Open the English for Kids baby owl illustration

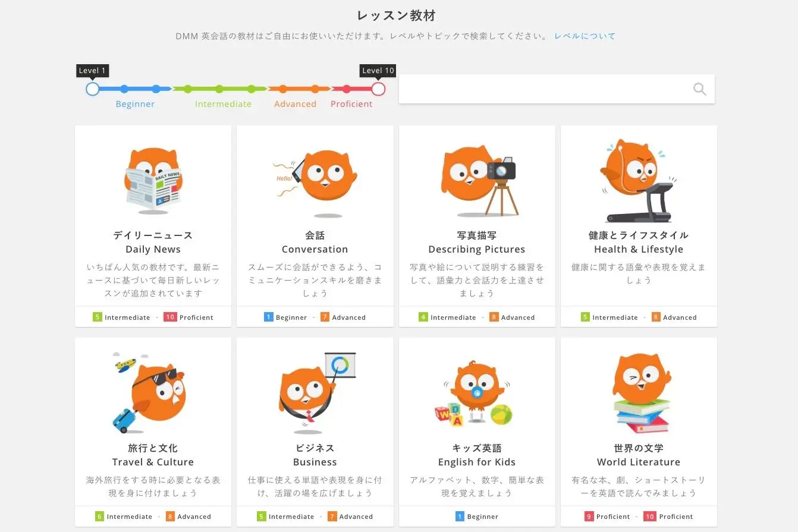click(x=475, y=394)
